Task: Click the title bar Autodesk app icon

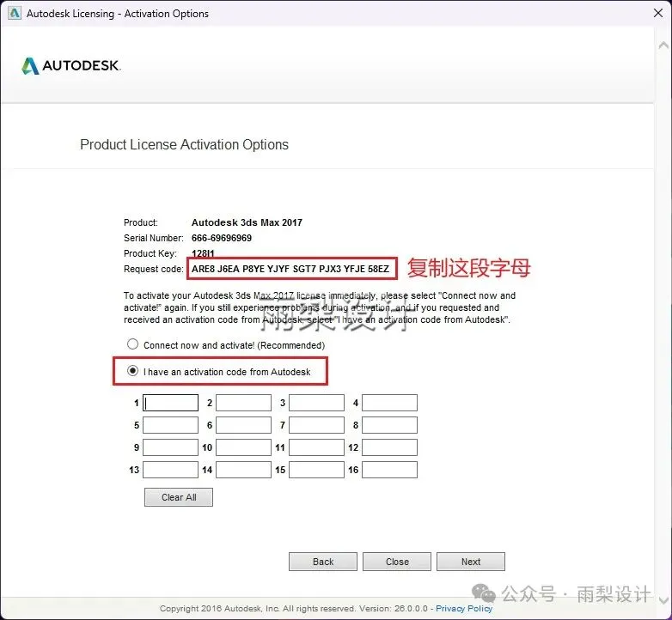Action: coord(15,13)
